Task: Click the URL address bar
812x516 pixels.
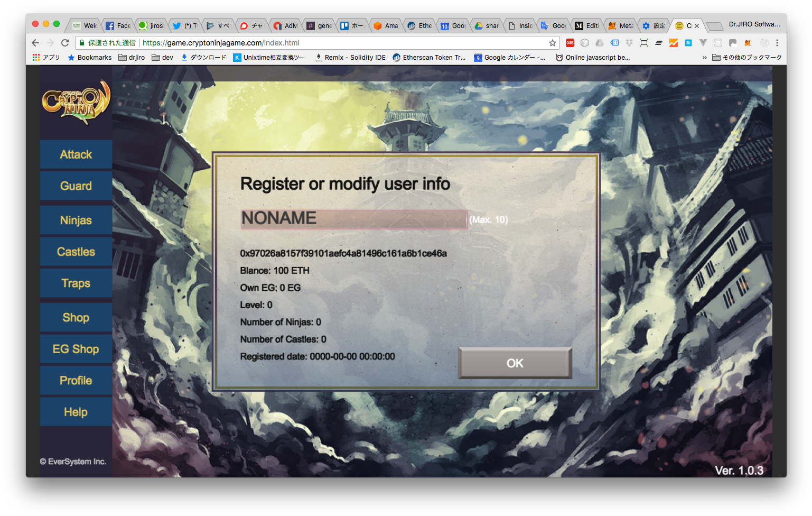Action: (x=343, y=43)
